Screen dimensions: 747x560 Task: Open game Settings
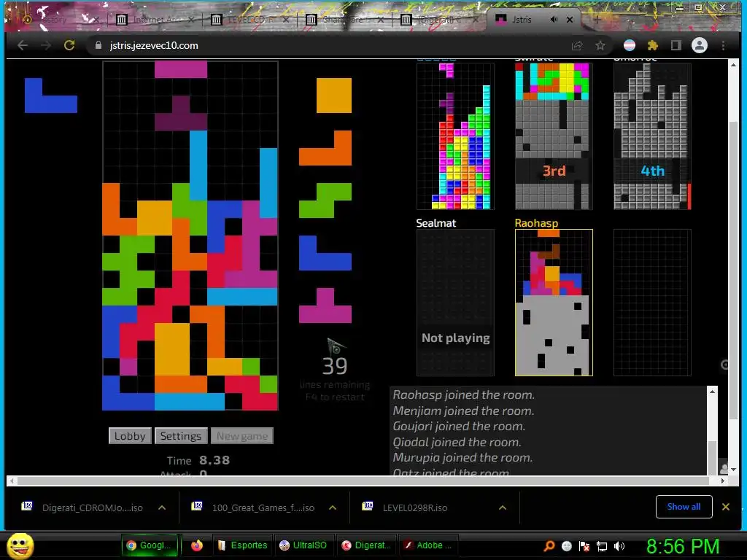(181, 436)
